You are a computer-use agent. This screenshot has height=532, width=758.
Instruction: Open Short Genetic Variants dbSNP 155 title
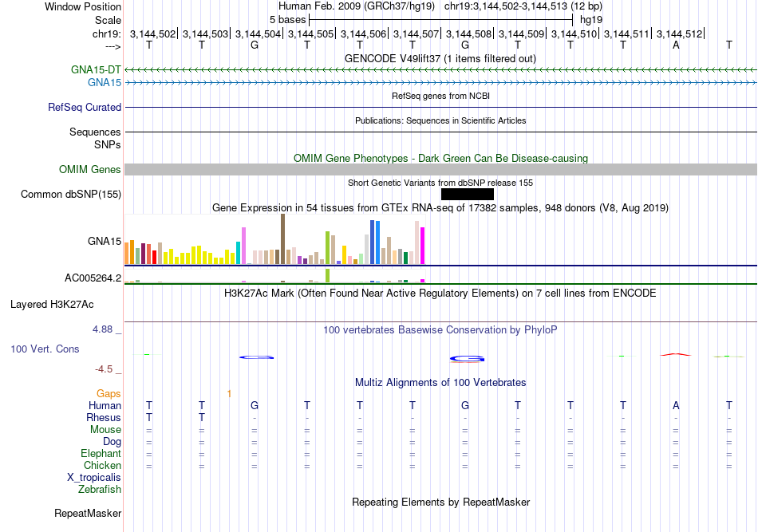click(x=440, y=183)
